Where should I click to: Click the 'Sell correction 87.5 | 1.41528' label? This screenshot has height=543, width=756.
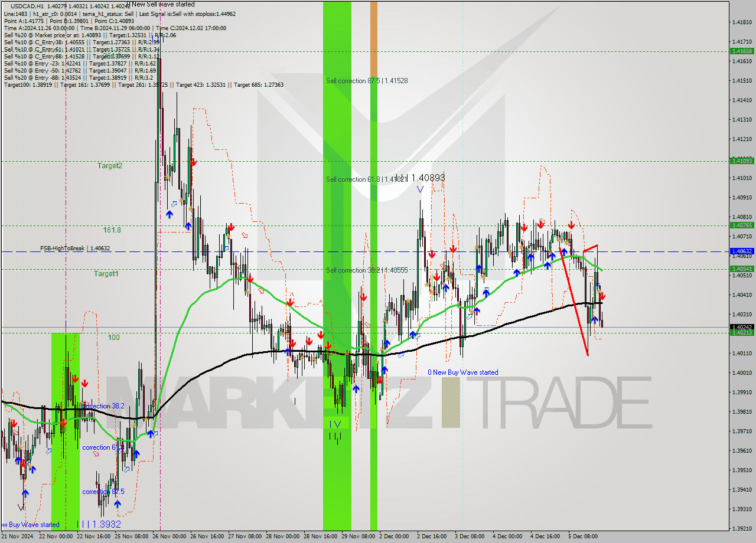[x=367, y=80]
